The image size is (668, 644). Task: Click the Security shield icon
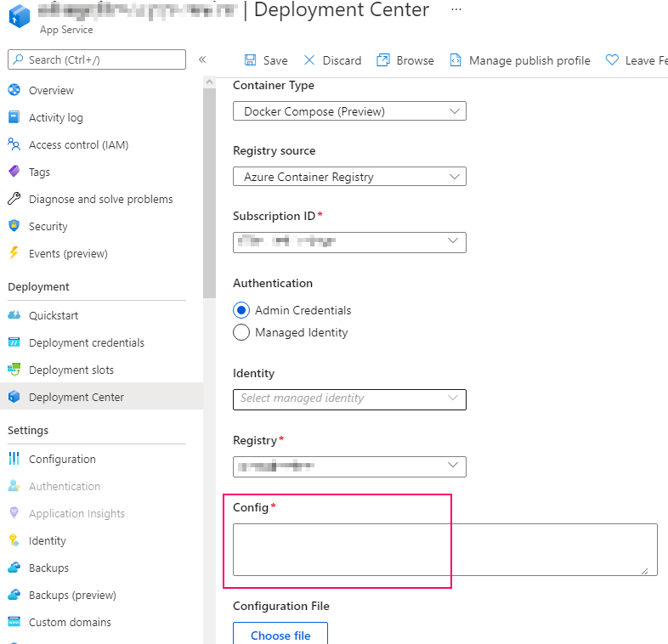pyautogui.click(x=14, y=226)
